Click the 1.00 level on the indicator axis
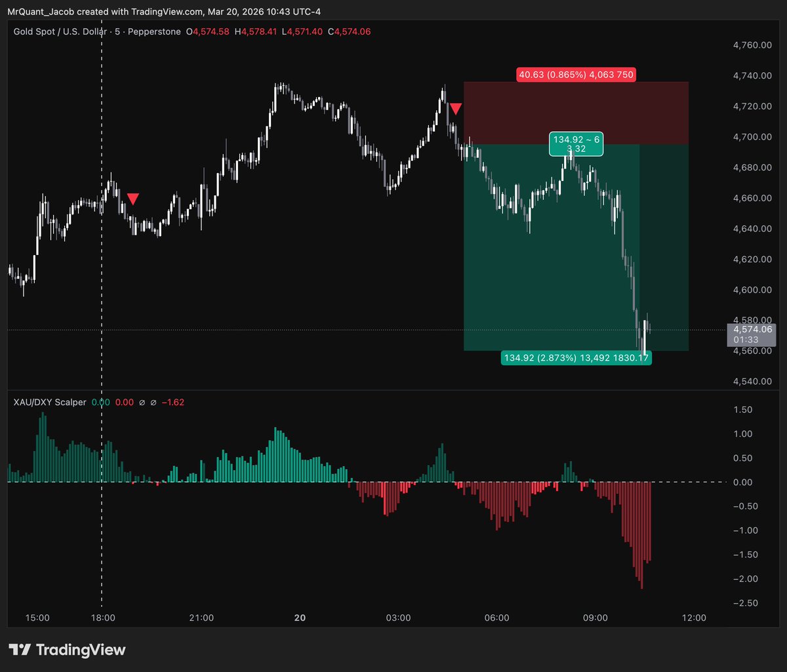The height and width of the screenshot is (672, 787). (x=743, y=434)
